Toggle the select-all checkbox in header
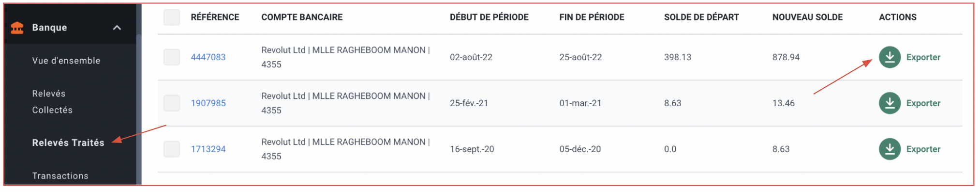The image size is (980, 192). tap(172, 17)
